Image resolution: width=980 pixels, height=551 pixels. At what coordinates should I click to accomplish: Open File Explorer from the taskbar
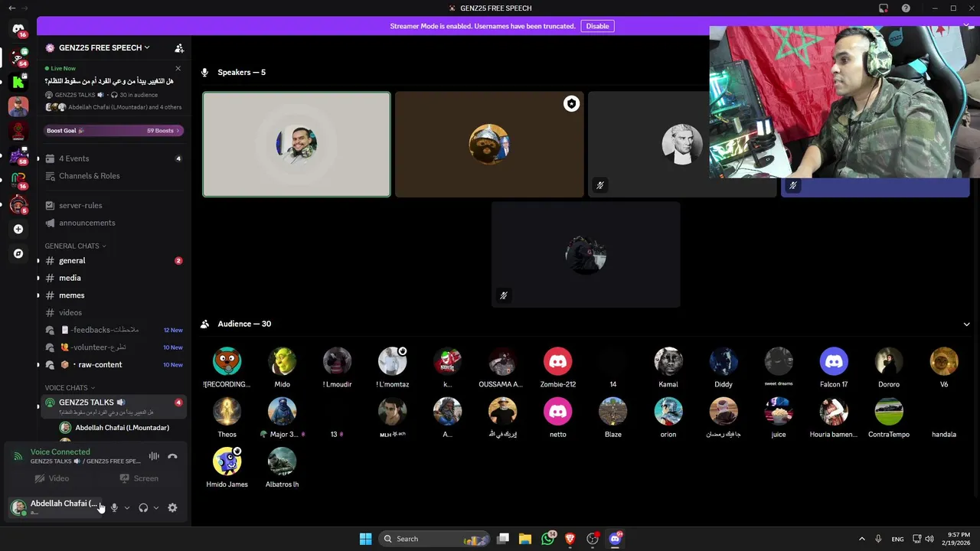pos(525,539)
